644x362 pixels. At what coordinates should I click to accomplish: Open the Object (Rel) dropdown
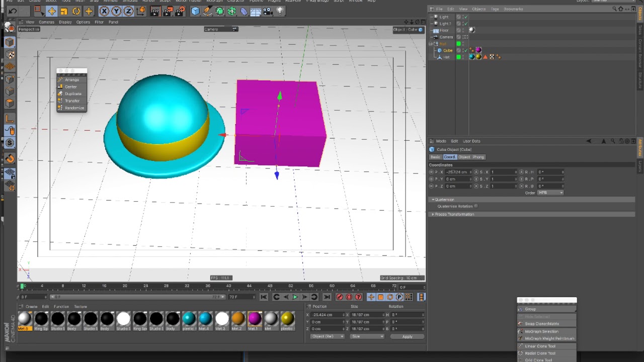327,336
